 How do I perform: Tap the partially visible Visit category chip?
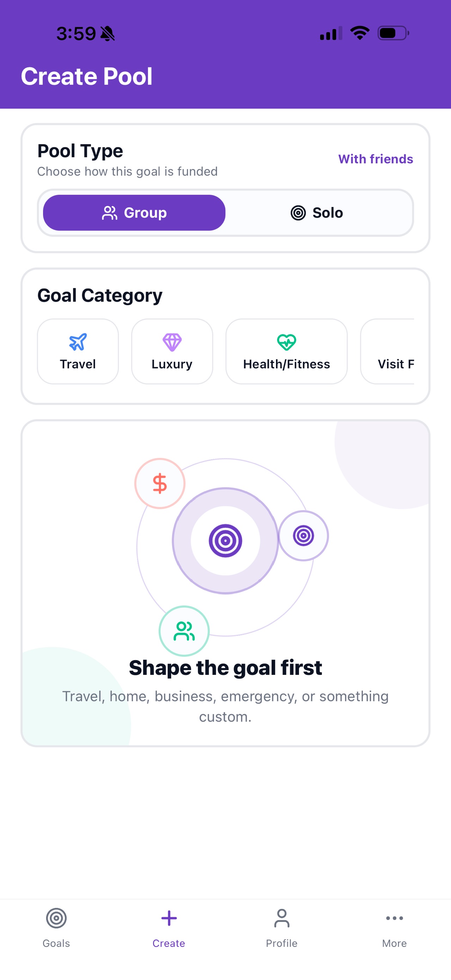tap(387, 351)
